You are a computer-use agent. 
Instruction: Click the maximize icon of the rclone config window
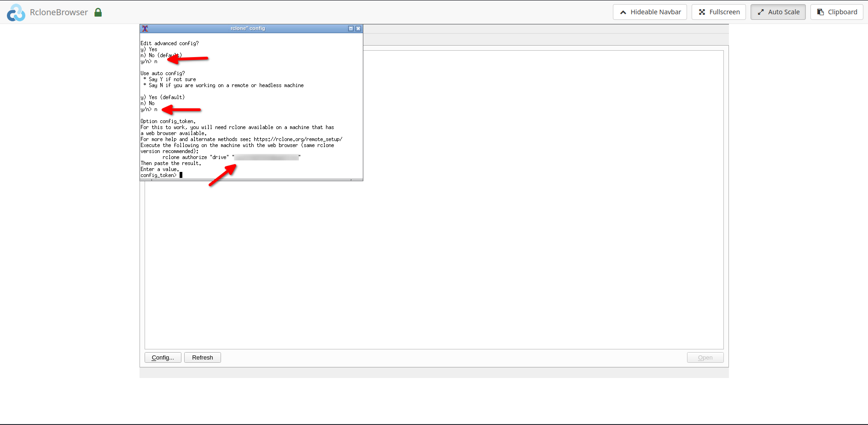click(x=350, y=28)
